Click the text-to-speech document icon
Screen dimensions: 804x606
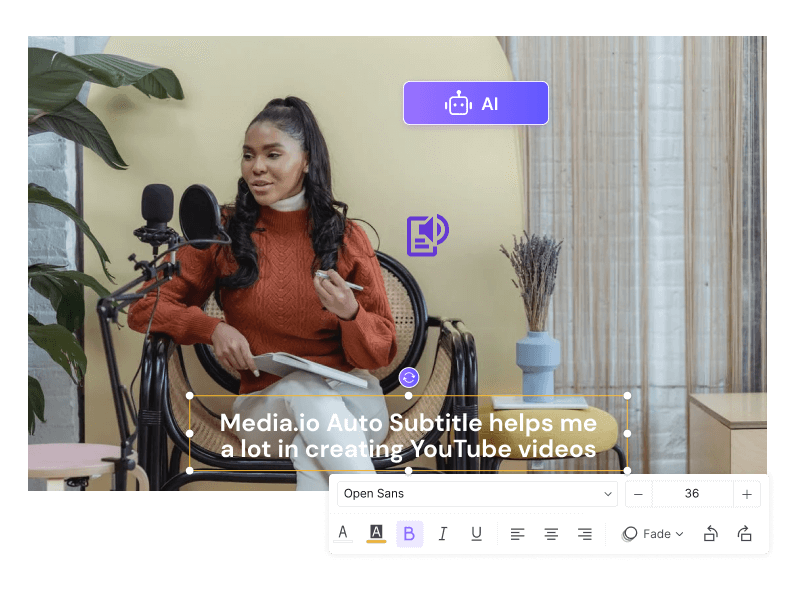(428, 235)
